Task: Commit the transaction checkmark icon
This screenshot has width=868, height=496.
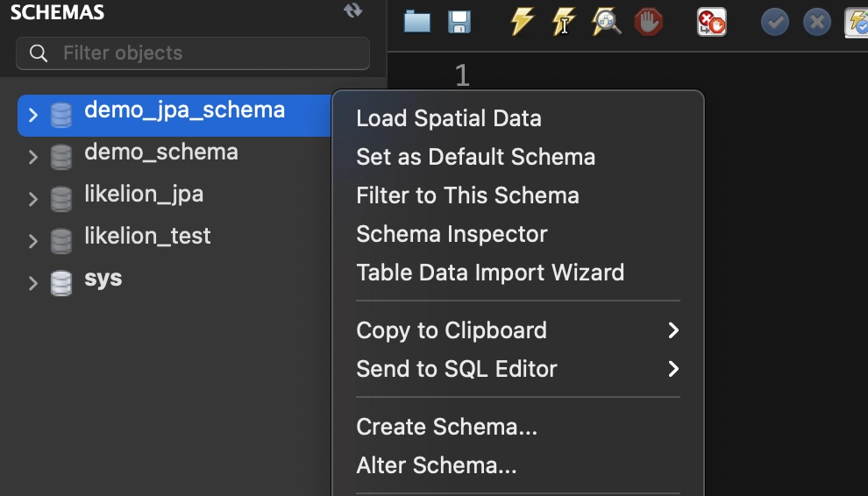Action: 774,21
